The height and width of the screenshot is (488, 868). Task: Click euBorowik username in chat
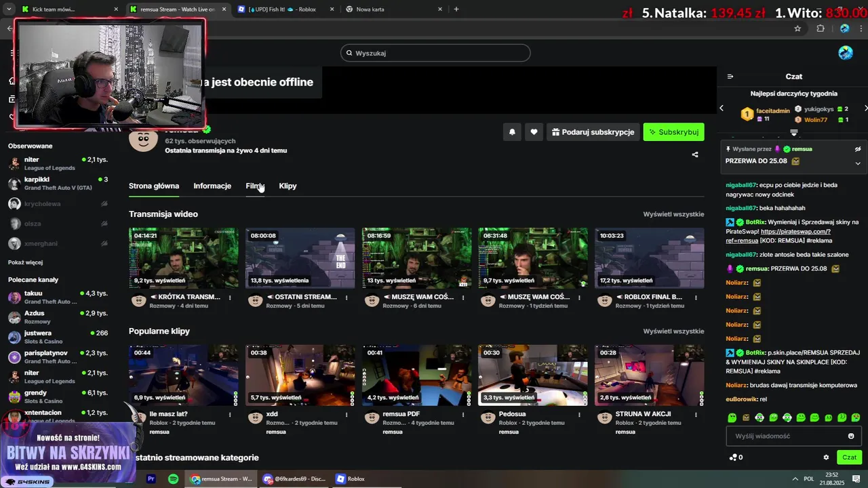(x=741, y=399)
